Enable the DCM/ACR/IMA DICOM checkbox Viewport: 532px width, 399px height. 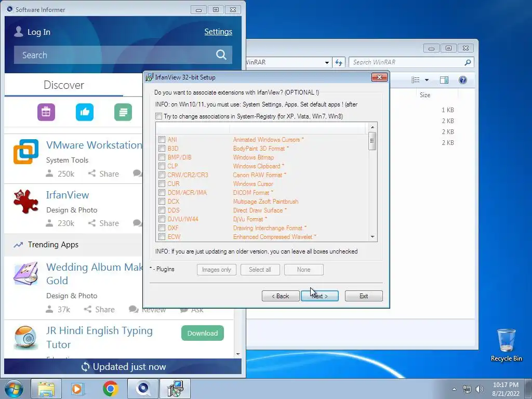[x=162, y=192]
